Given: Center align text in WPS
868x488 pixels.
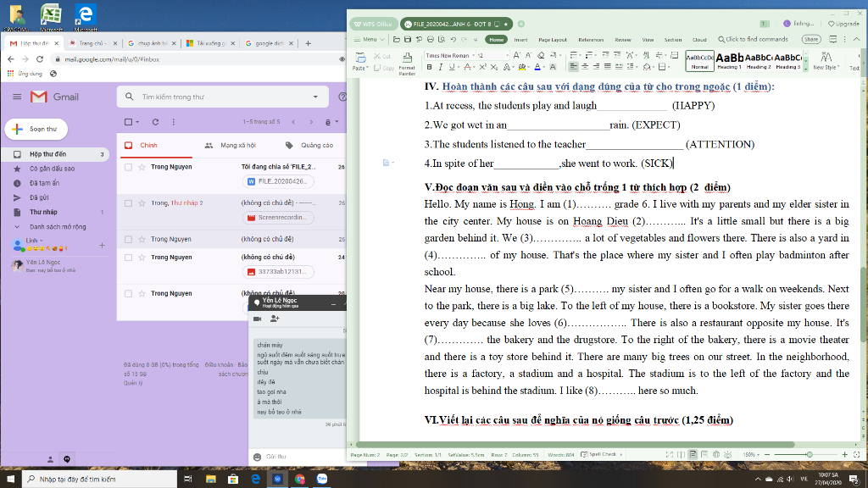Looking at the screenshot, I should (x=585, y=67).
